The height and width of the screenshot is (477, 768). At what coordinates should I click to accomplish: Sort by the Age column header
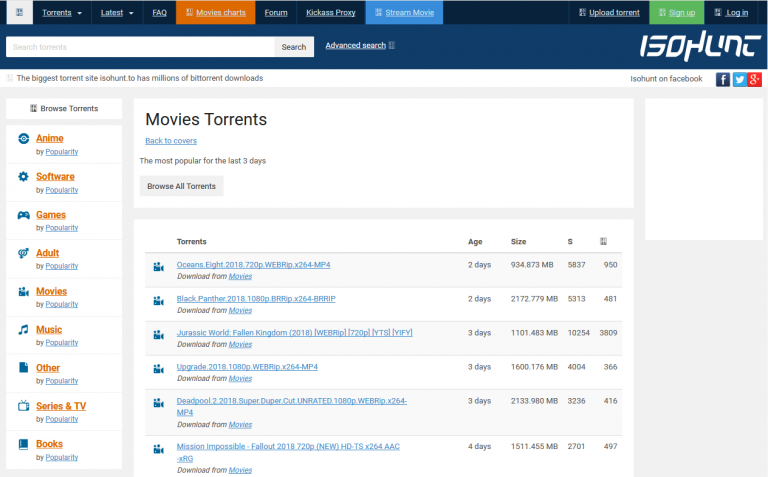[x=475, y=241]
